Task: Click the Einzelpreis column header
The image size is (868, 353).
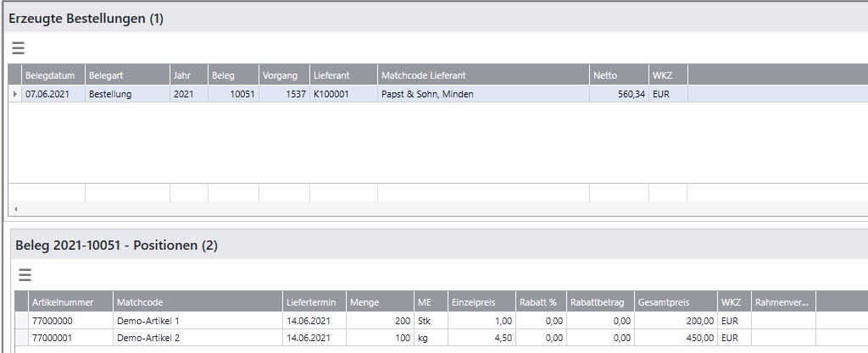Action: (481, 301)
